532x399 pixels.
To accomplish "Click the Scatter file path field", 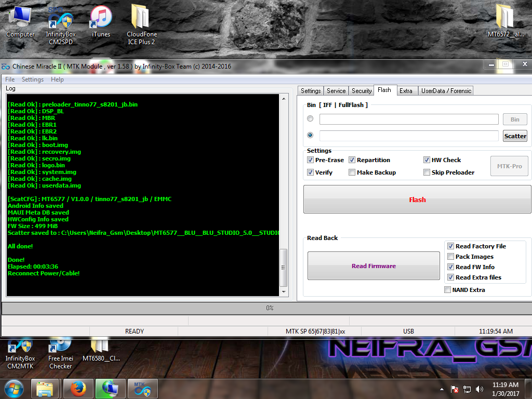I will pyautogui.click(x=409, y=136).
